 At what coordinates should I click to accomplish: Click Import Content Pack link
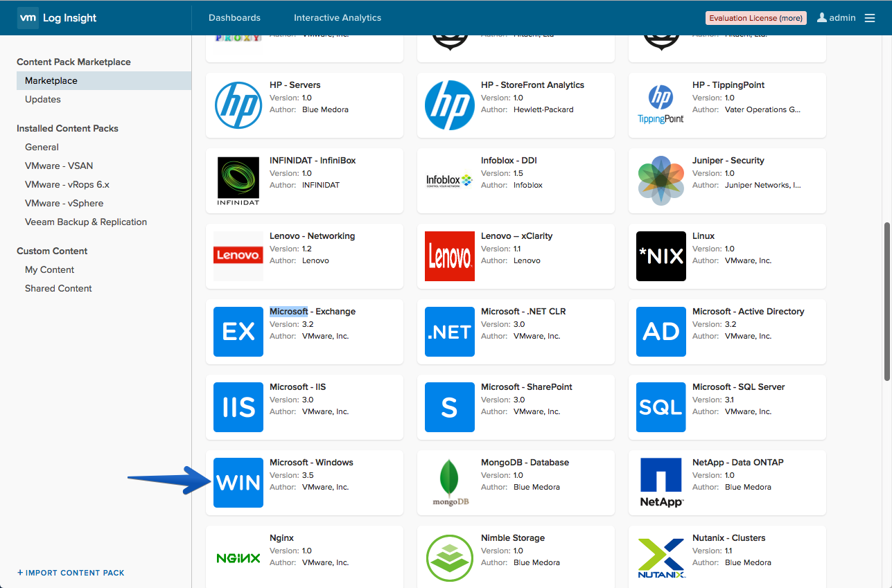(x=71, y=573)
